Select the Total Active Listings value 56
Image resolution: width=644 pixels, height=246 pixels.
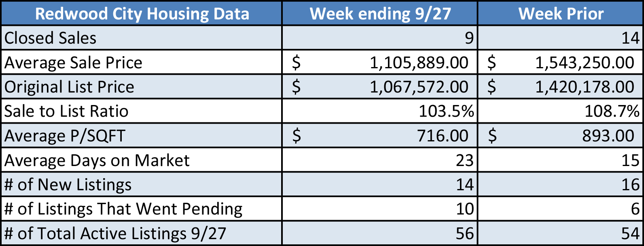[x=380, y=233]
